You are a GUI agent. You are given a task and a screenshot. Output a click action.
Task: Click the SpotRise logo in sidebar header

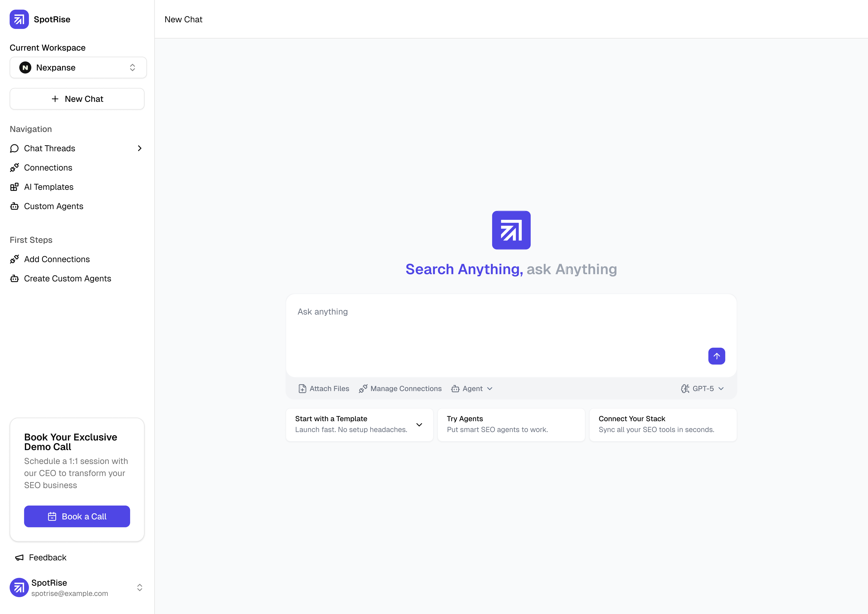click(19, 19)
